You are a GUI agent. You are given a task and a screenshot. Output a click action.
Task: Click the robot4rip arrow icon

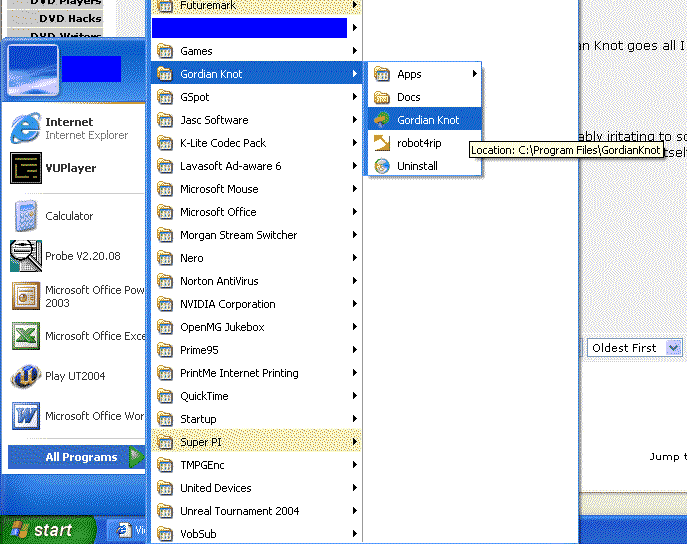(382, 143)
